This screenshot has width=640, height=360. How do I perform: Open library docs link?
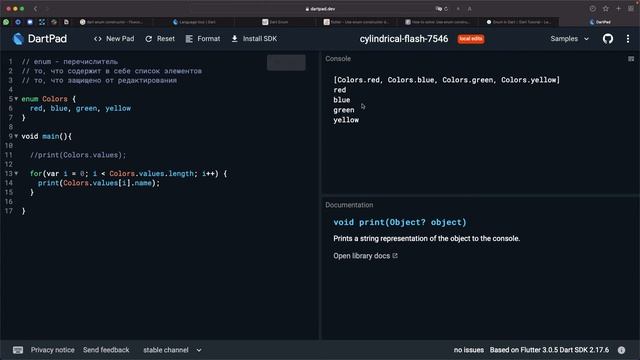[x=365, y=256]
